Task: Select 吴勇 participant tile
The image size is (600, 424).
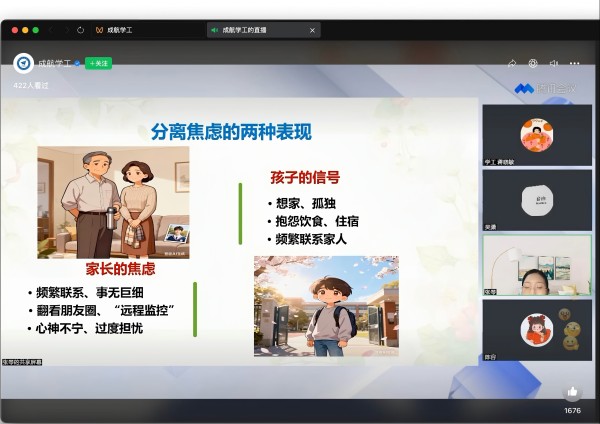Action: tap(536, 200)
